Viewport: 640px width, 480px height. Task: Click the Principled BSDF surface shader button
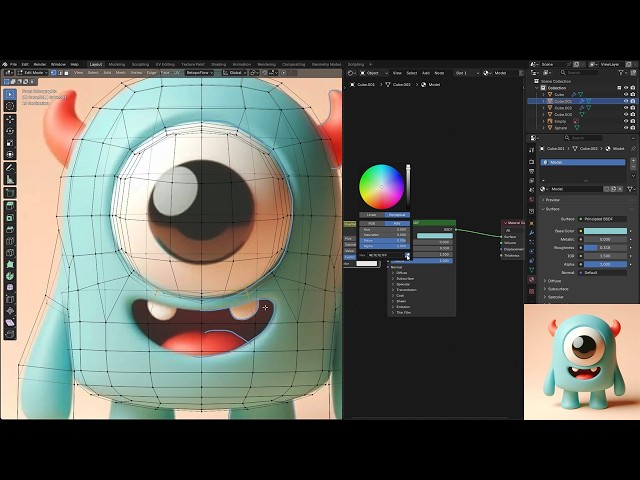pos(602,219)
